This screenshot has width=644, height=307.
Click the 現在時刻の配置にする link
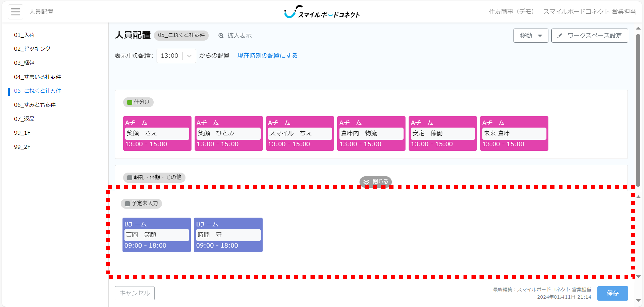click(267, 56)
